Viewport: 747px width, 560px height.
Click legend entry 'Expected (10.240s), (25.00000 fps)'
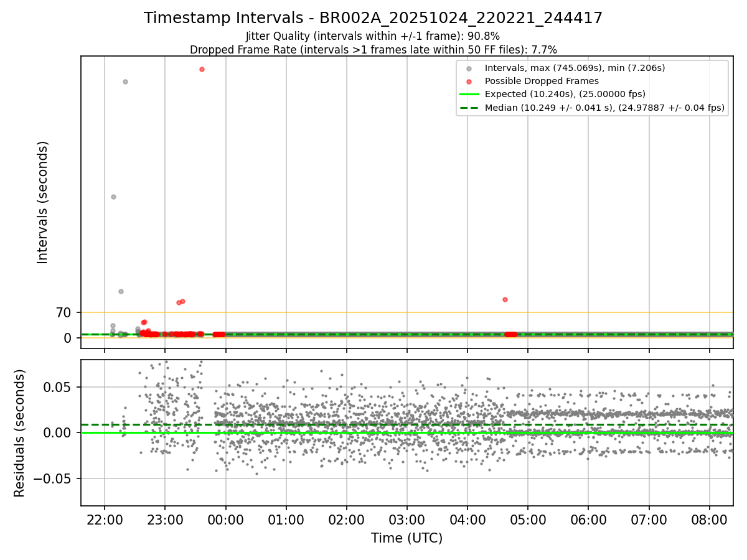[x=565, y=94]
